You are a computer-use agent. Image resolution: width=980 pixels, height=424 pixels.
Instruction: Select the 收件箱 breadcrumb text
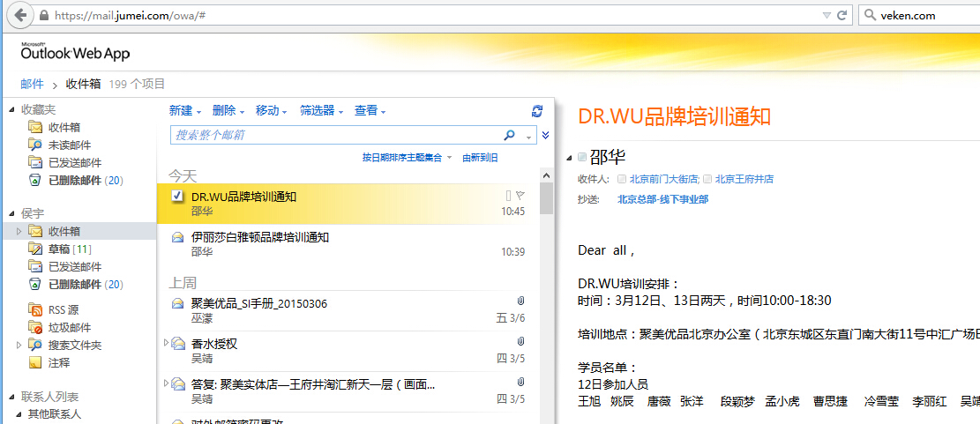(x=83, y=85)
